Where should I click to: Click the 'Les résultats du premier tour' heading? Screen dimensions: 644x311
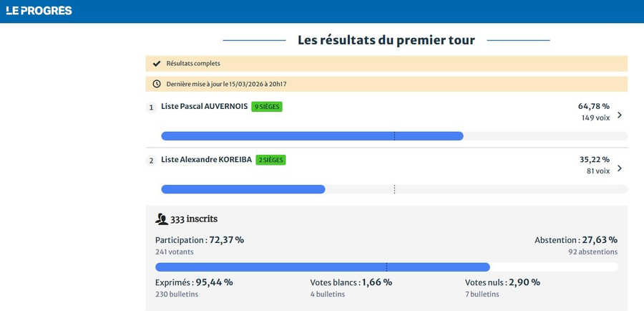386,40
